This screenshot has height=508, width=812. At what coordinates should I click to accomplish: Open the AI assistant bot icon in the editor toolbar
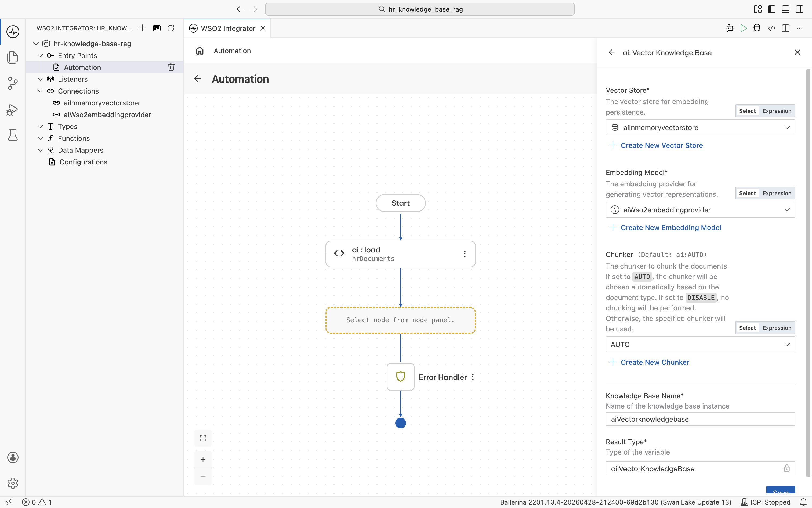pyautogui.click(x=730, y=28)
